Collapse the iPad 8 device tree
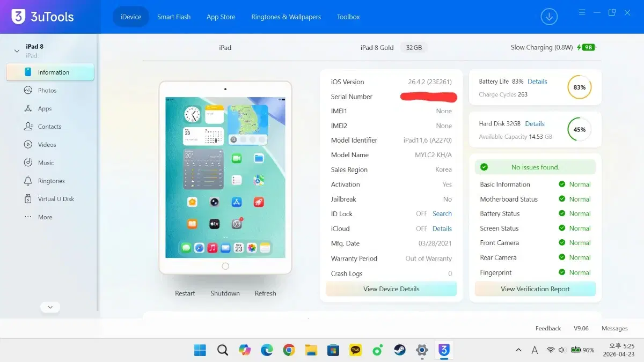Image resolution: width=644 pixels, height=362 pixels. click(x=17, y=51)
